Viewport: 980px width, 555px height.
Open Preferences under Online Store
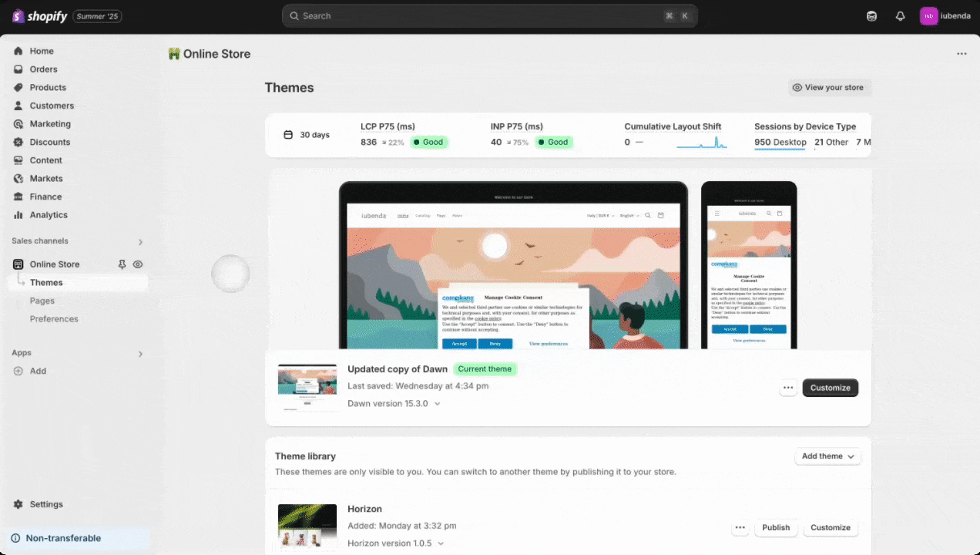click(x=54, y=319)
